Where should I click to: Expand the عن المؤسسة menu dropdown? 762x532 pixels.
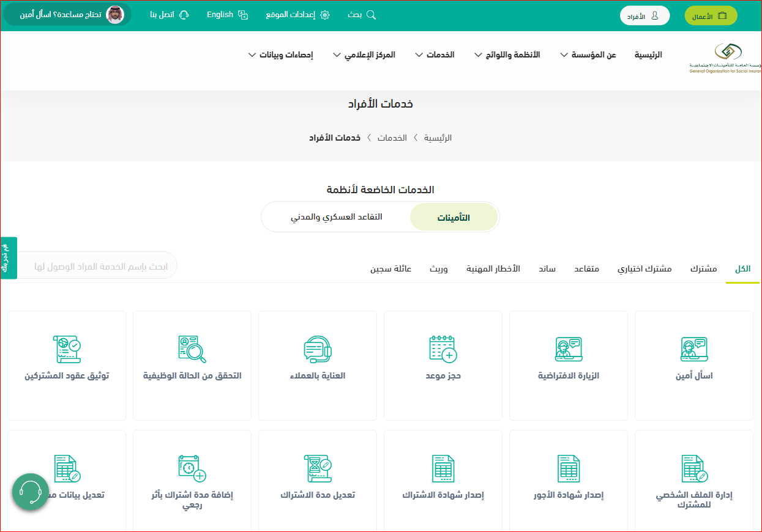point(586,55)
